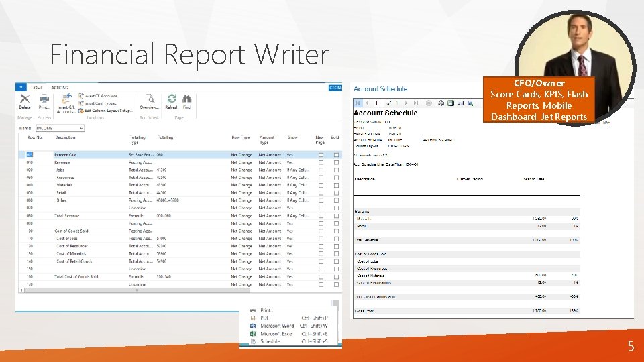Click the 'Account Schedule' blue window title

pyautogui.click(x=380, y=88)
